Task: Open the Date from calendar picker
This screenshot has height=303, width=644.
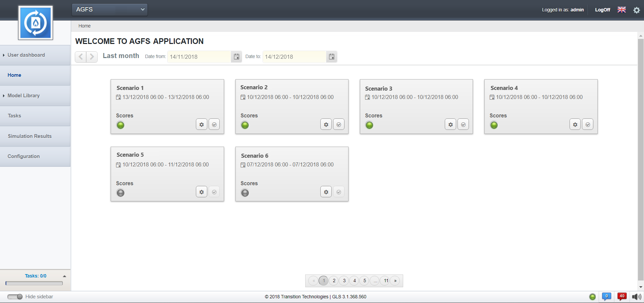Action: 236,57
